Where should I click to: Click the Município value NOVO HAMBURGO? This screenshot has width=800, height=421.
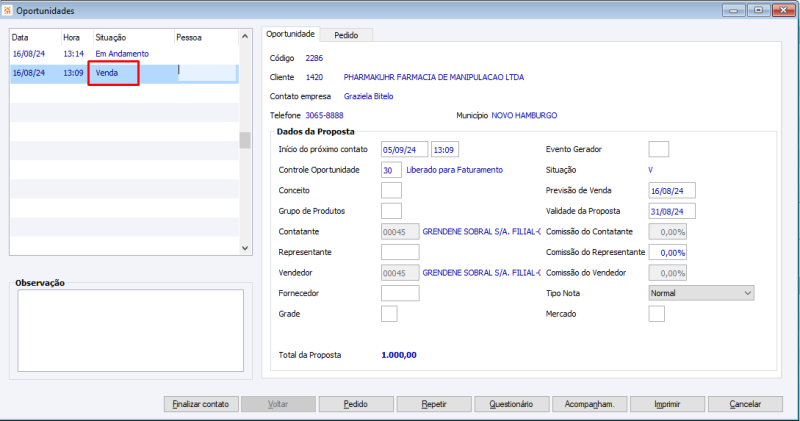524,115
